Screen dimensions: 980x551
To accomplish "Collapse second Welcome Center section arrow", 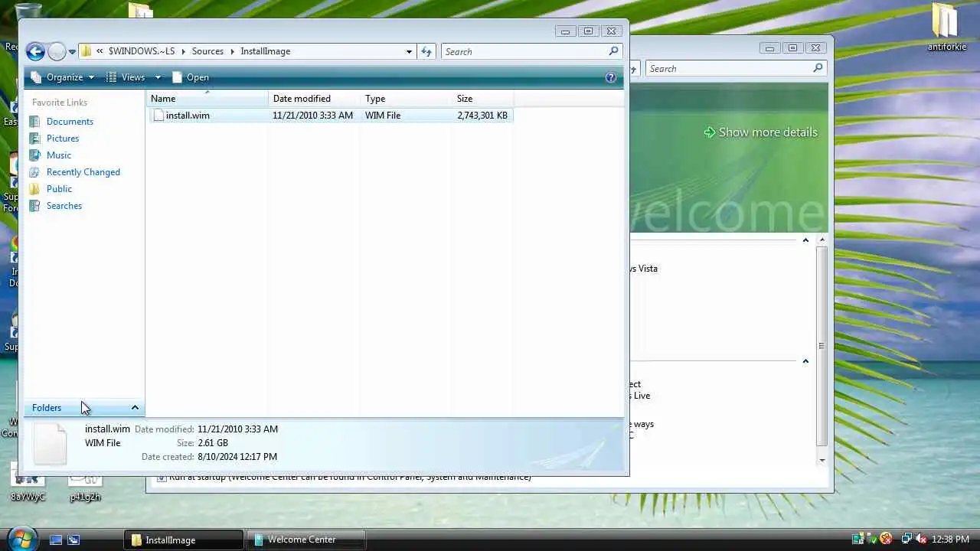I will click(805, 361).
